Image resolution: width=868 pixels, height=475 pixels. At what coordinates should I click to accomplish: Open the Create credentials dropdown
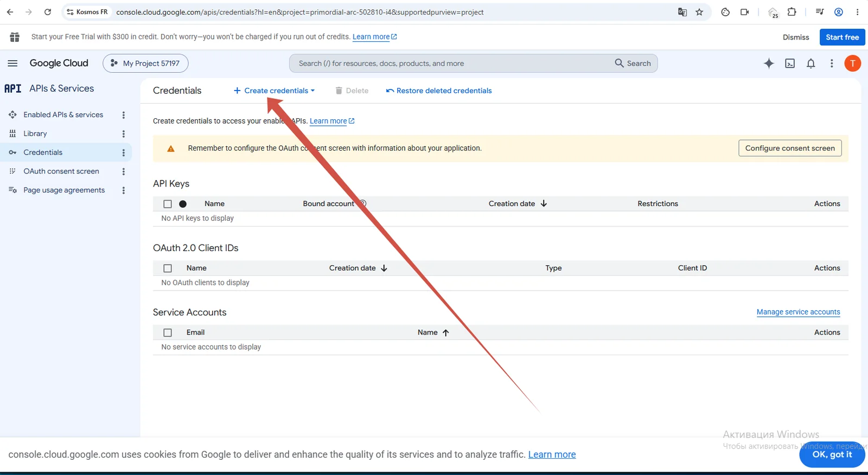click(274, 91)
